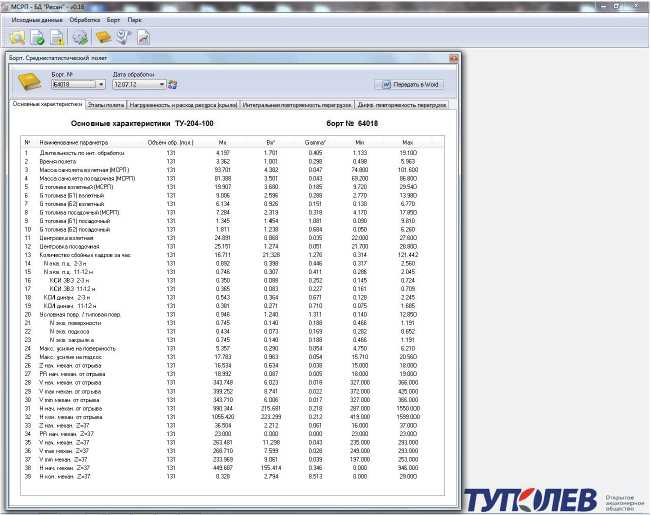Minimize the main МСРП window
Viewport: 651px width, 515px height.
604,6
